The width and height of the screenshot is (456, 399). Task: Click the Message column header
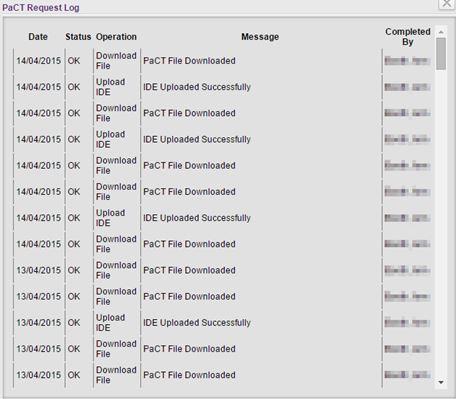click(260, 37)
